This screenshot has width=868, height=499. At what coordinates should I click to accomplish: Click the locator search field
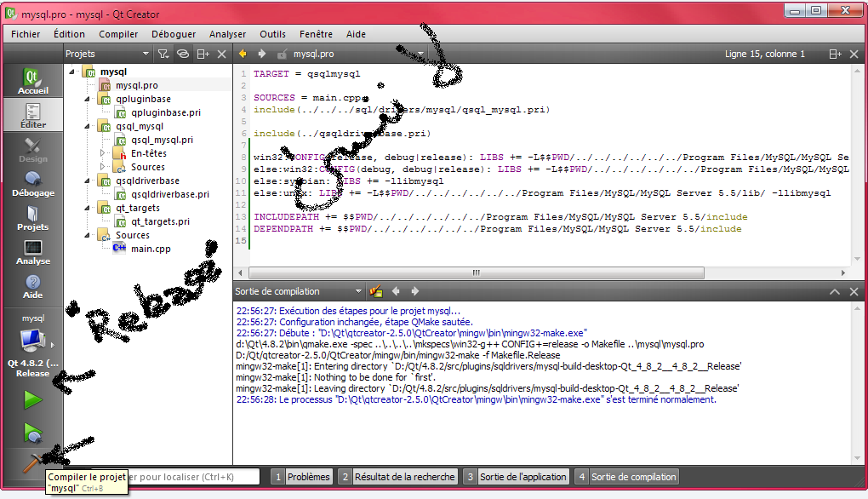(x=194, y=477)
